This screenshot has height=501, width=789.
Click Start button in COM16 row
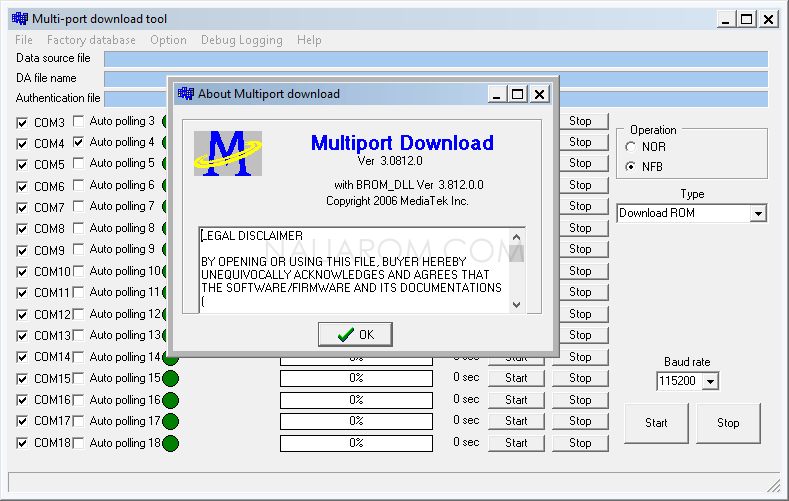[516, 400]
